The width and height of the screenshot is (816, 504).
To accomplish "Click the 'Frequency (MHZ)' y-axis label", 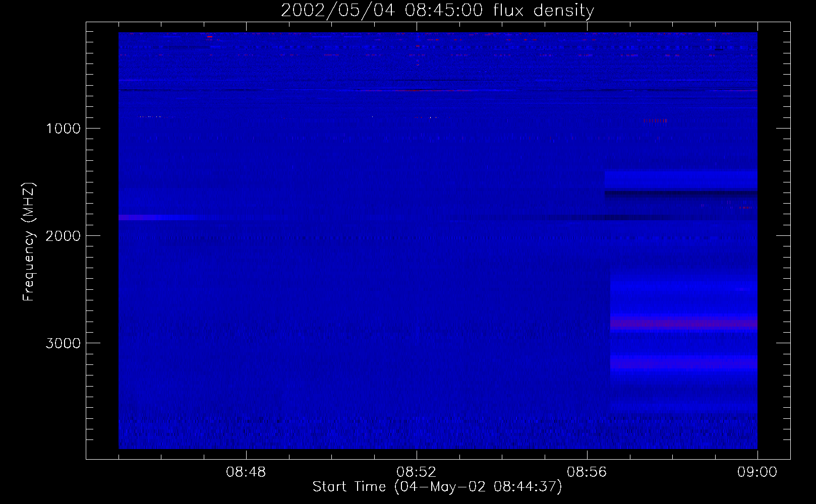I will coord(29,242).
